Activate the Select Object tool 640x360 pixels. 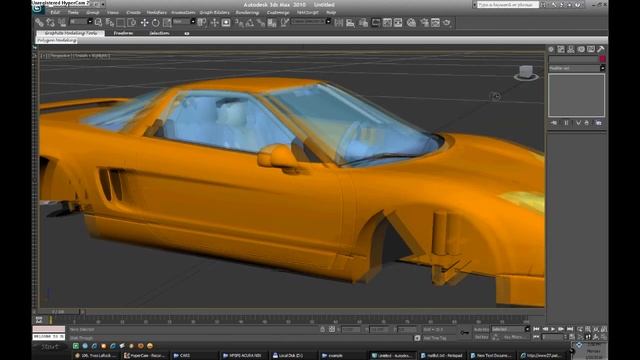[x=98, y=22]
